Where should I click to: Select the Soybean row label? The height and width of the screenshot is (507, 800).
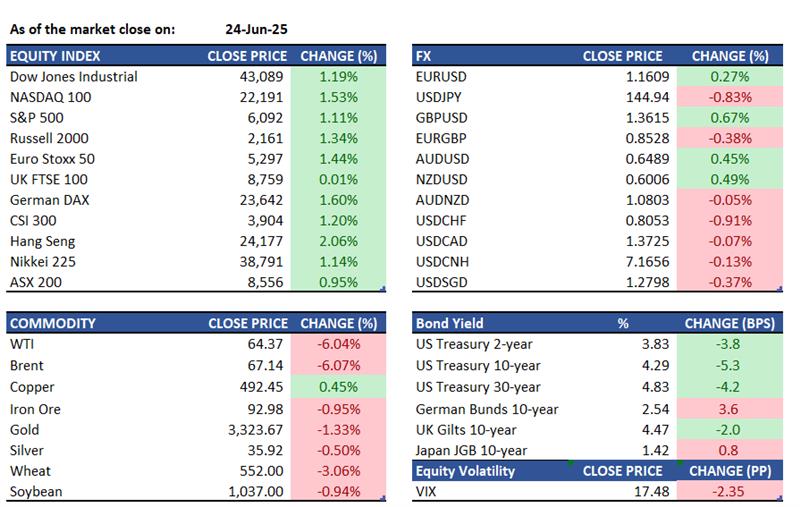tap(36, 491)
